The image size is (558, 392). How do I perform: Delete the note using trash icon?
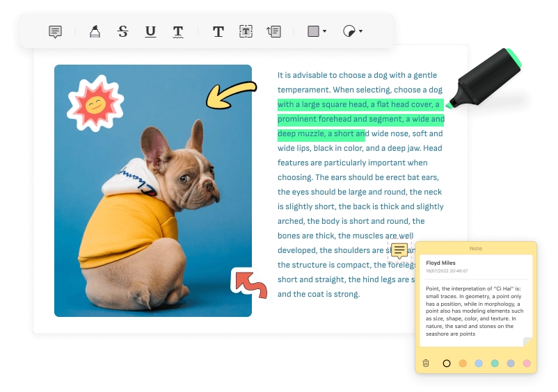coord(426,363)
